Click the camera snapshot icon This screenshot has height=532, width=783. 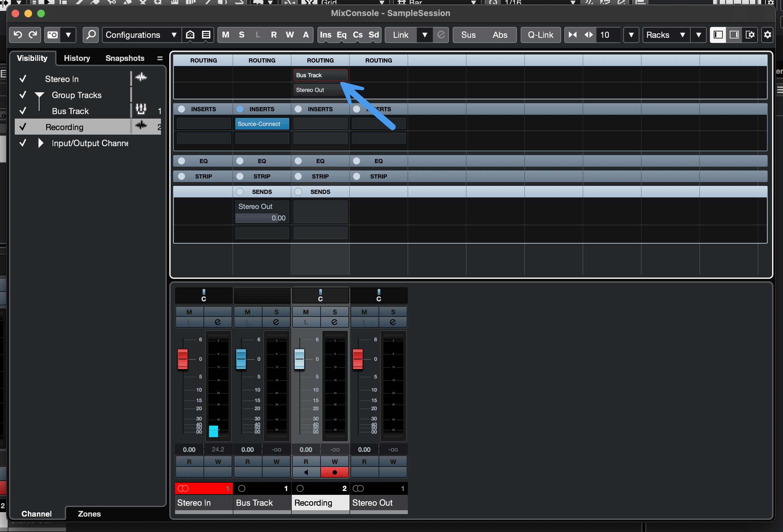tap(53, 35)
